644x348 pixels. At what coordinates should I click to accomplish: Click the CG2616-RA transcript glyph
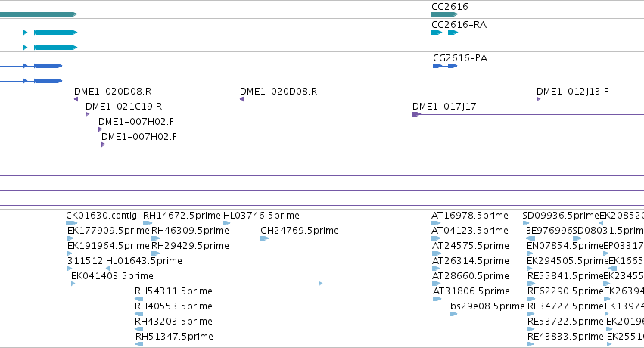[444, 33]
